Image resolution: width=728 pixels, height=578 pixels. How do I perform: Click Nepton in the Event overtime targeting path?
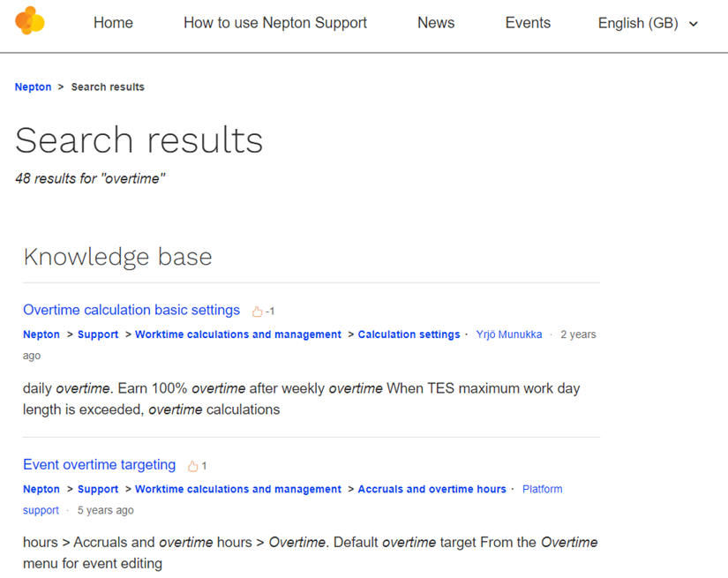click(41, 489)
